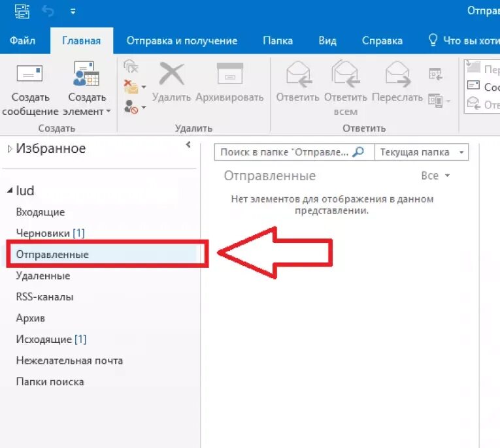Open the Все filter dropdown
500x448 pixels.
point(435,176)
